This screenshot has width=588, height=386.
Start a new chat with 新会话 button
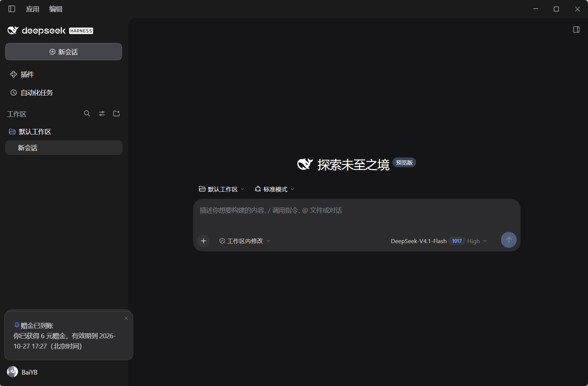click(x=64, y=52)
